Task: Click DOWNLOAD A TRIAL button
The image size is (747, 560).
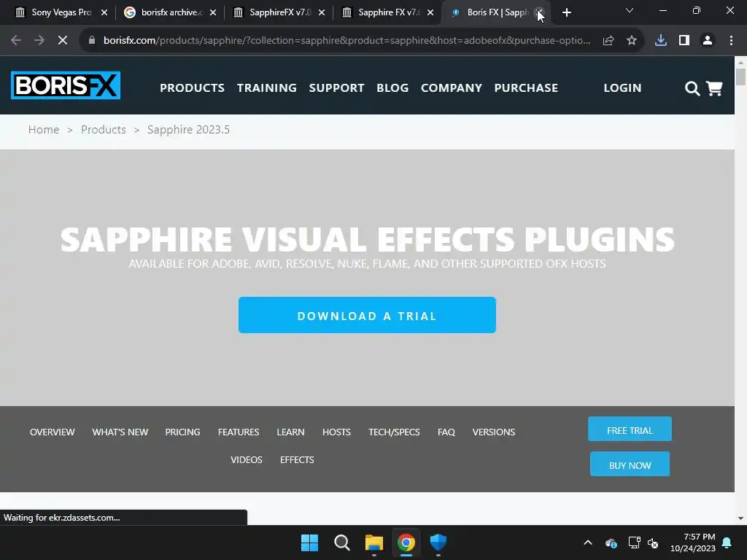Action: (x=367, y=315)
